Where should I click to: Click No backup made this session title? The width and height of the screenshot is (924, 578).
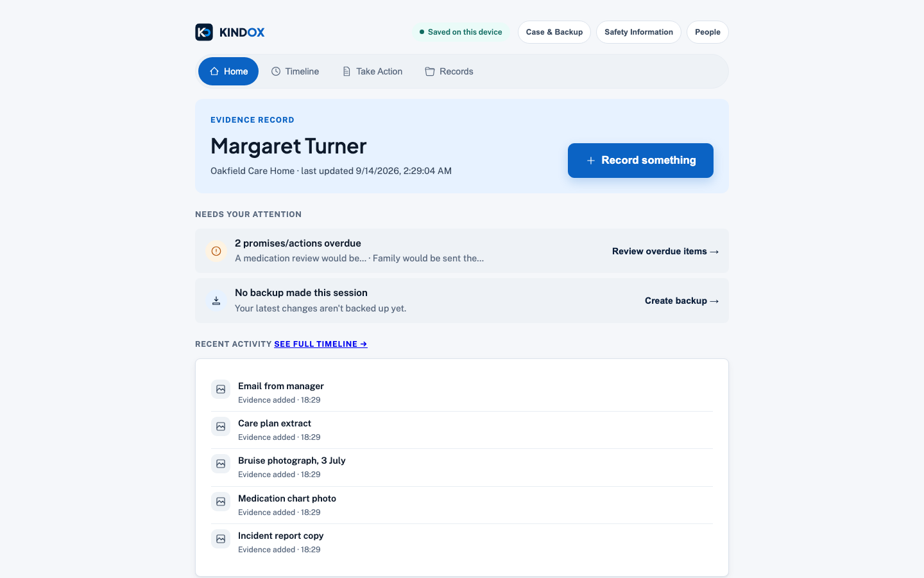301,293
